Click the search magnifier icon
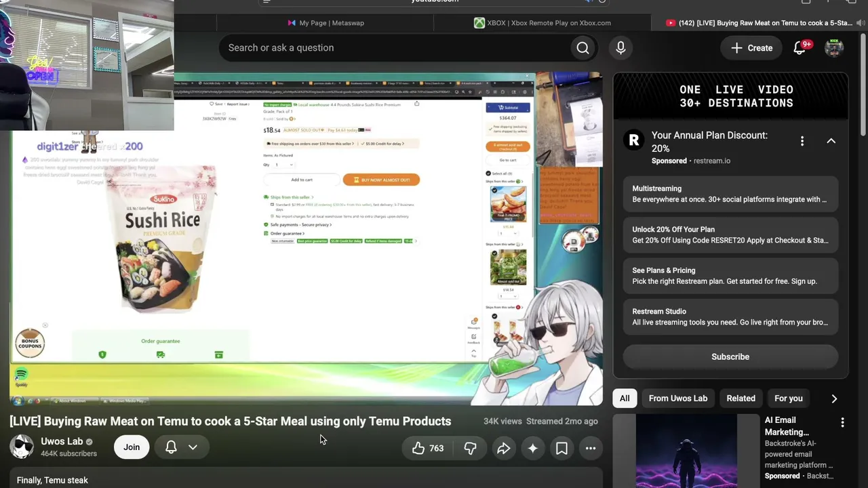The image size is (868, 488). 583,48
